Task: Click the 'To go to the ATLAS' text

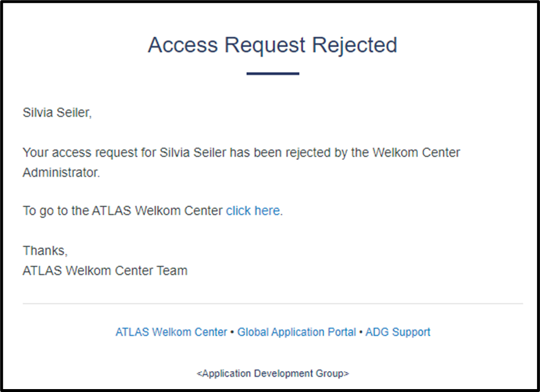Action: click(x=77, y=211)
